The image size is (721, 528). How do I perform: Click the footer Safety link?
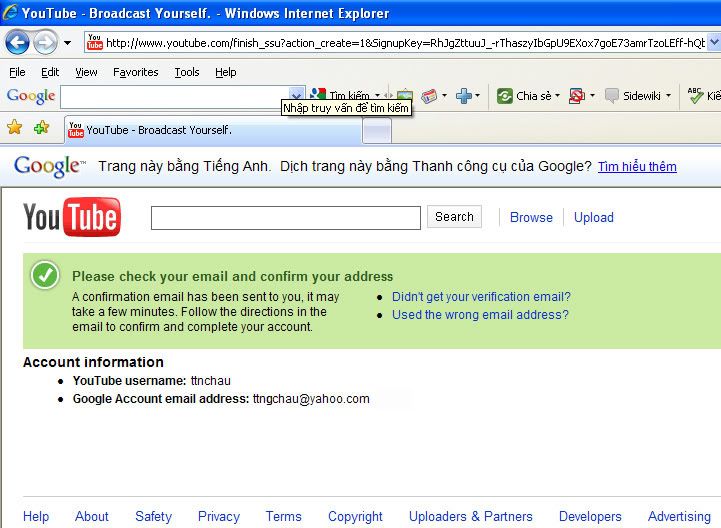coord(153,517)
